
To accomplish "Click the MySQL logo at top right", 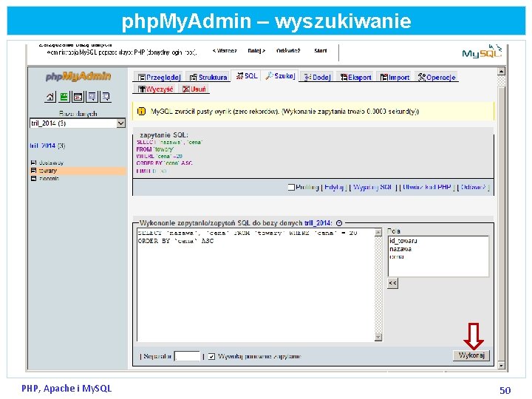I will coord(482,52).
